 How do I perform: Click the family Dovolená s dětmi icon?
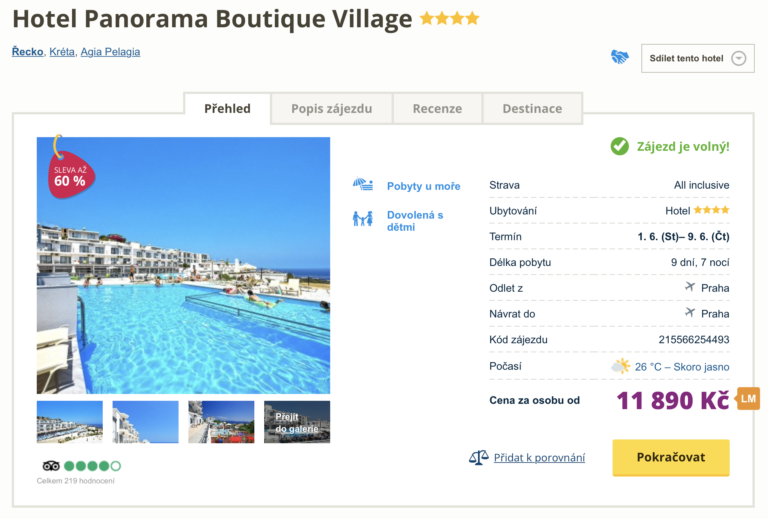click(x=362, y=219)
